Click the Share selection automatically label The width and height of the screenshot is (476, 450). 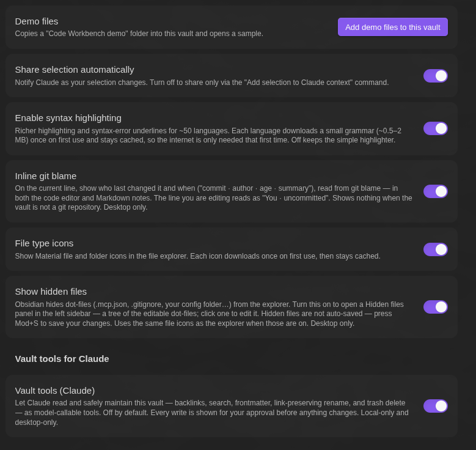pyautogui.click(x=75, y=70)
